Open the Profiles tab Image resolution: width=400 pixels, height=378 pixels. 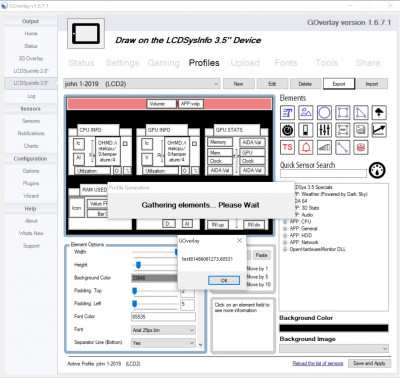point(204,63)
